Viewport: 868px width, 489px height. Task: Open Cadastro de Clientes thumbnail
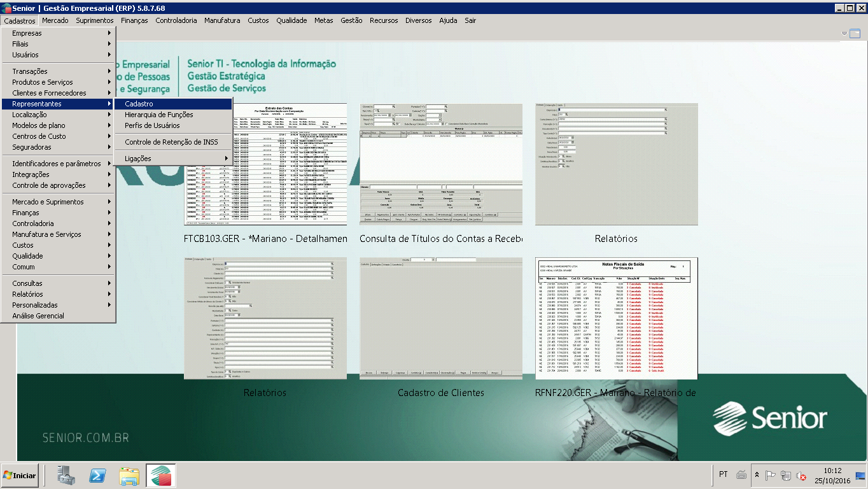[x=441, y=318]
